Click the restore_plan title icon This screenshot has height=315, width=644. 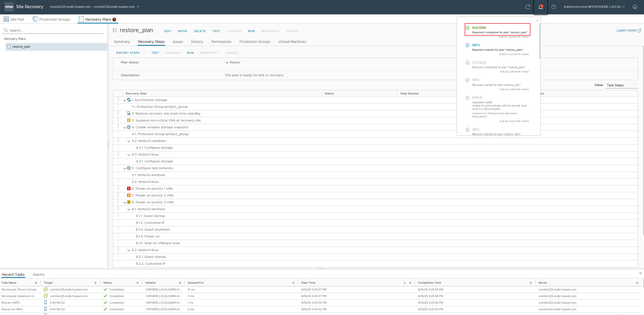point(115,30)
